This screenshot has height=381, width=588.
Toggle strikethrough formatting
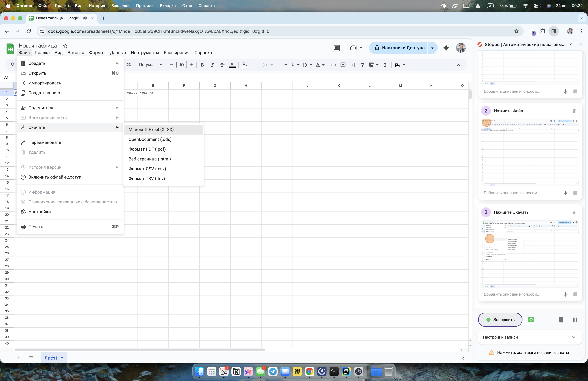[x=222, y=65]
